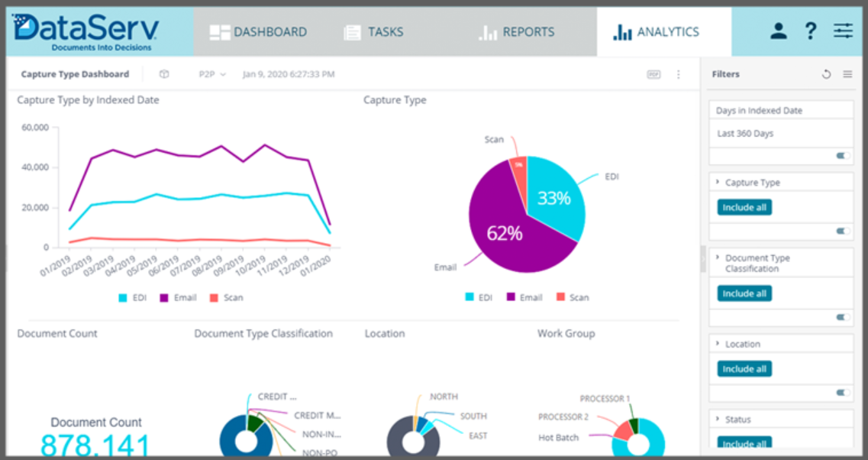Click the user profile icon

point(778,31)
